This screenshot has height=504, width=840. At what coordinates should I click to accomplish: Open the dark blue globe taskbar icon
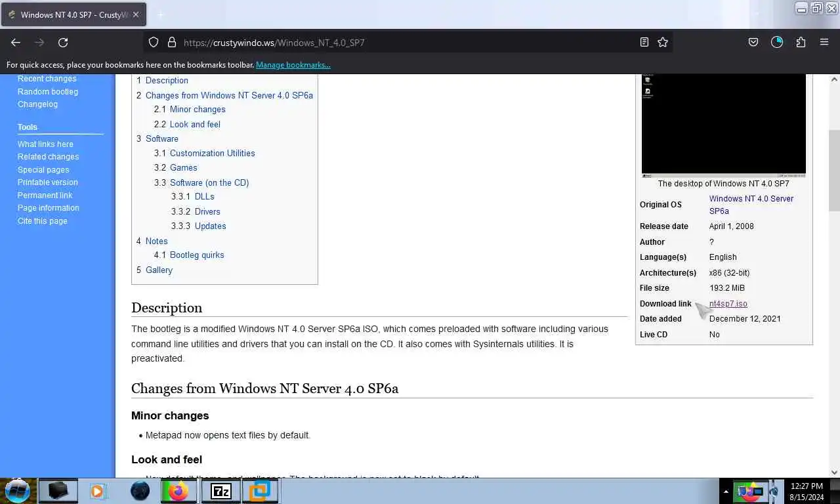coord(140,490)
